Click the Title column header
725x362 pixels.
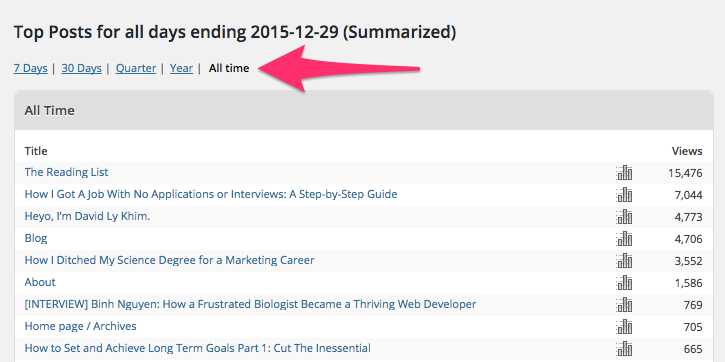tap(36, 151)
